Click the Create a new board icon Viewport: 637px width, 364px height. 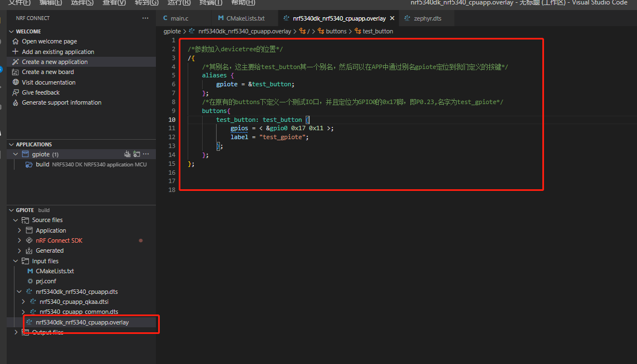tap(16, 72)
